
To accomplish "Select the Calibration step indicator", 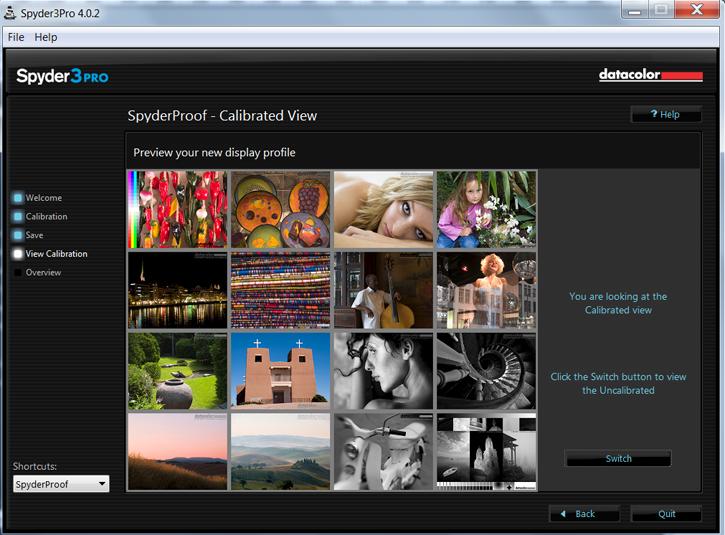I will click(18, 216).
